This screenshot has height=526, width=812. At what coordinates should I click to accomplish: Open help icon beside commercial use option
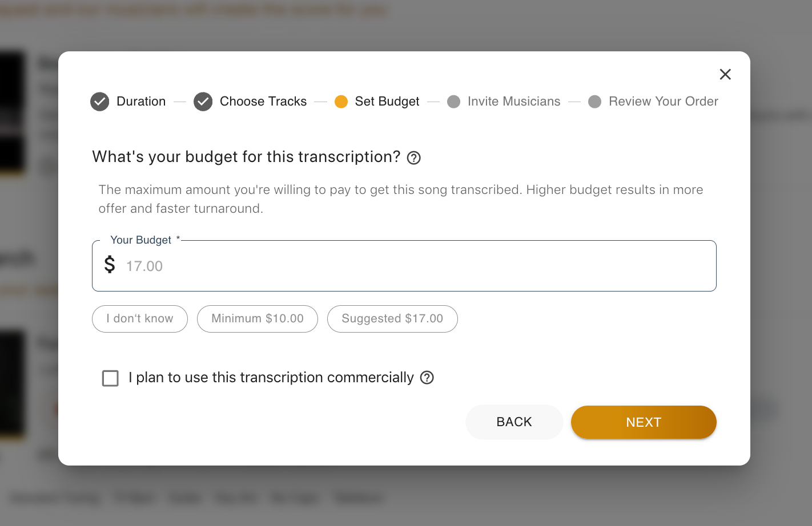click(427, 378)
